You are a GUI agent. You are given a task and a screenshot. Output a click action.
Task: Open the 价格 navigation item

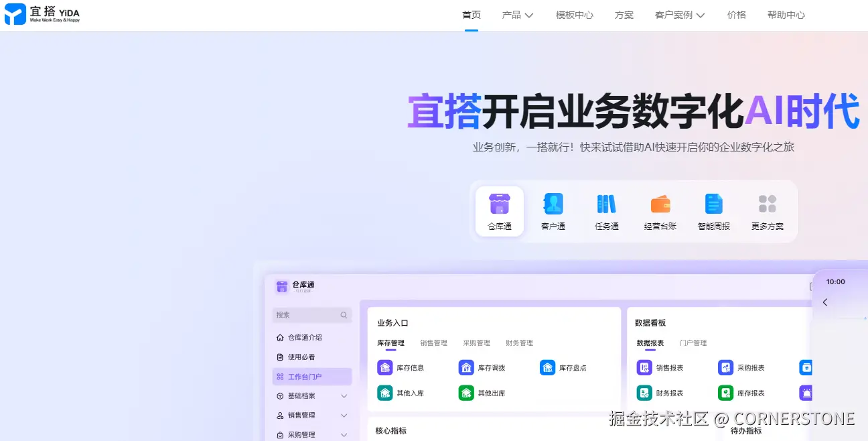coord(737,15)
